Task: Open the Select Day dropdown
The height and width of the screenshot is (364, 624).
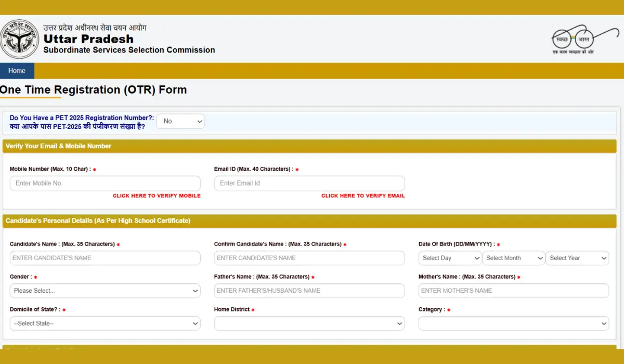Action: (x=450, y=258)
